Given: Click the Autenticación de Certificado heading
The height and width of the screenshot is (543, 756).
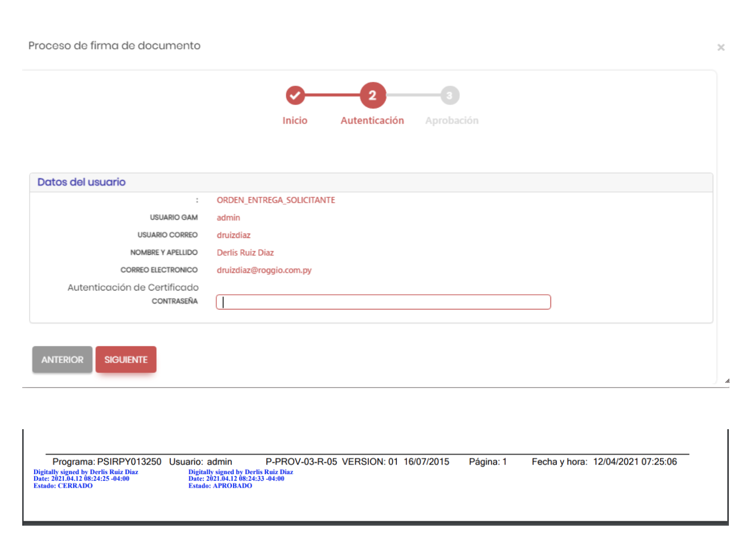Looking at the screenshot, I should pos(133,287).
